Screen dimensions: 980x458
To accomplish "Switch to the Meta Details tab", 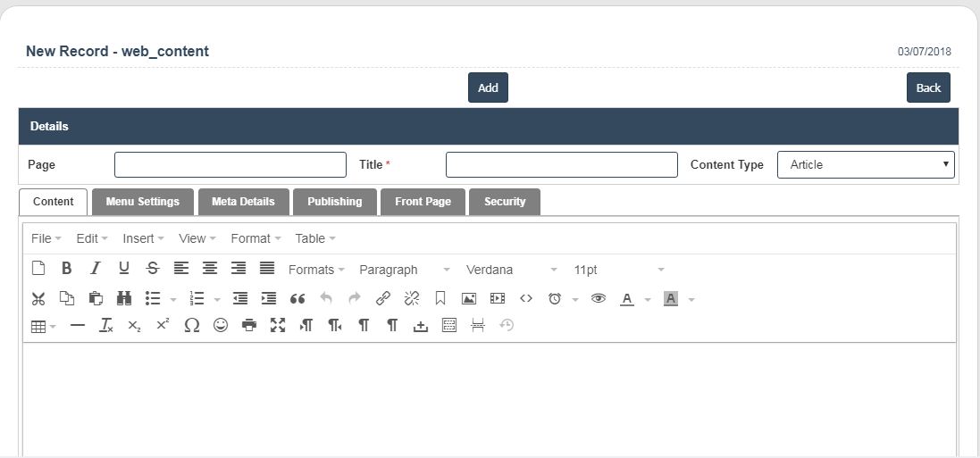I will [243, 202].
